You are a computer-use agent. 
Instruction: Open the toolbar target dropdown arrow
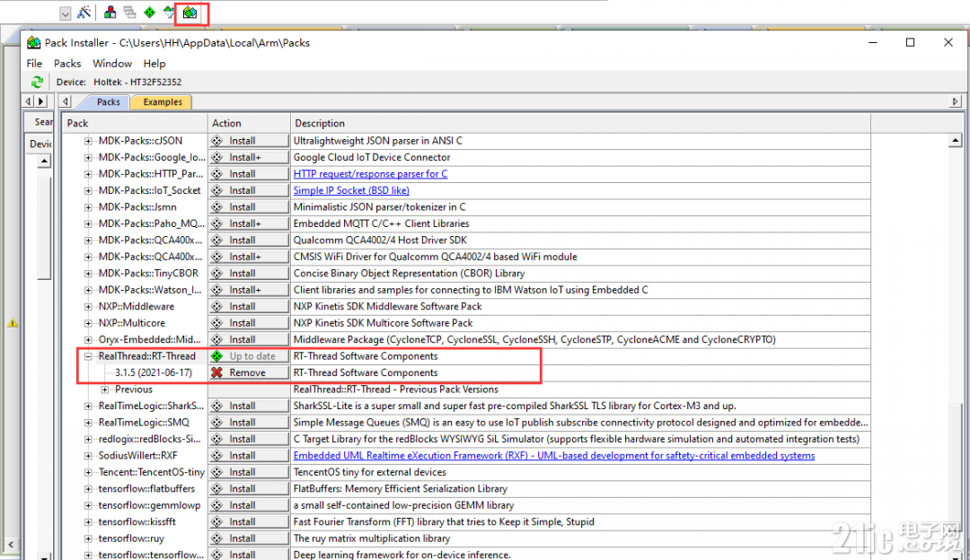click(66, 13)
